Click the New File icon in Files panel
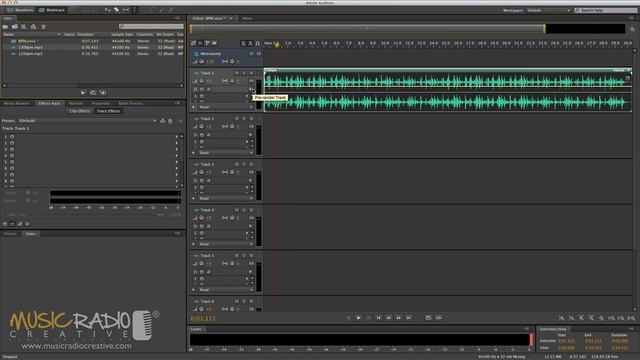The image size is (640, 360). click(x=24, y=27)
